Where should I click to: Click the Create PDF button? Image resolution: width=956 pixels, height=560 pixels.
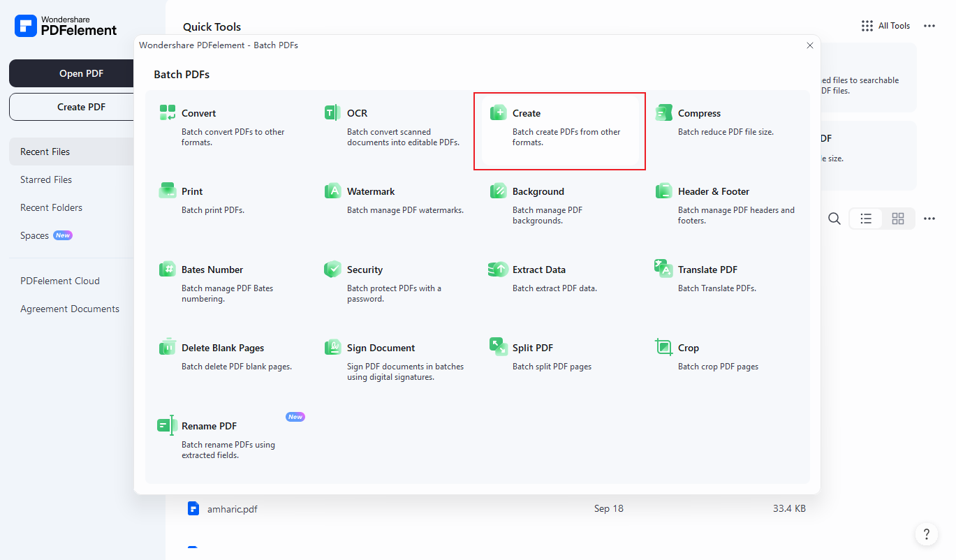(71, 107)
